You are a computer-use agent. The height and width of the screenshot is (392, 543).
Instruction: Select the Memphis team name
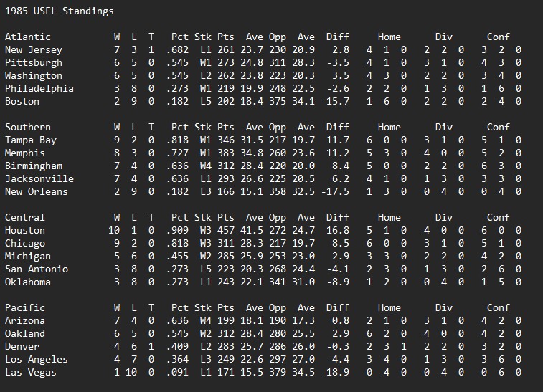24,153
